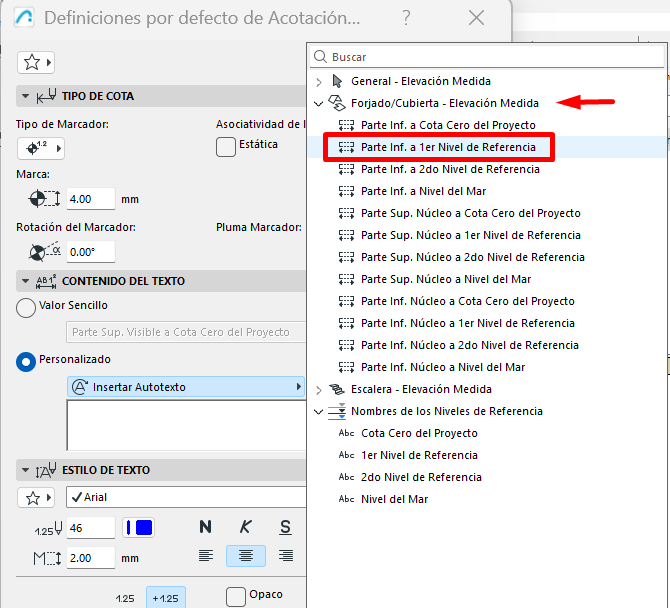
Task: Open the favorites star button at dialog top
Action: (36, 62)
